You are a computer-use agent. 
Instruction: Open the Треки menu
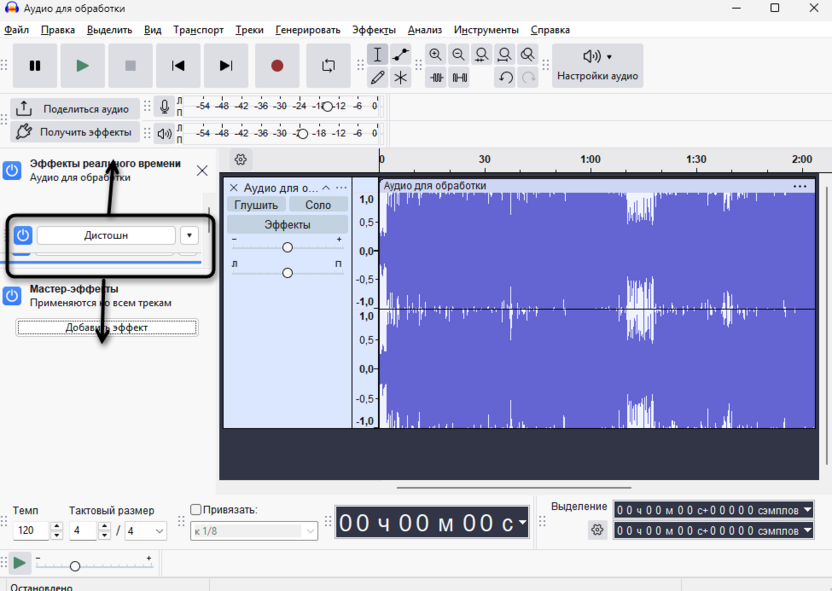(249, 30)
